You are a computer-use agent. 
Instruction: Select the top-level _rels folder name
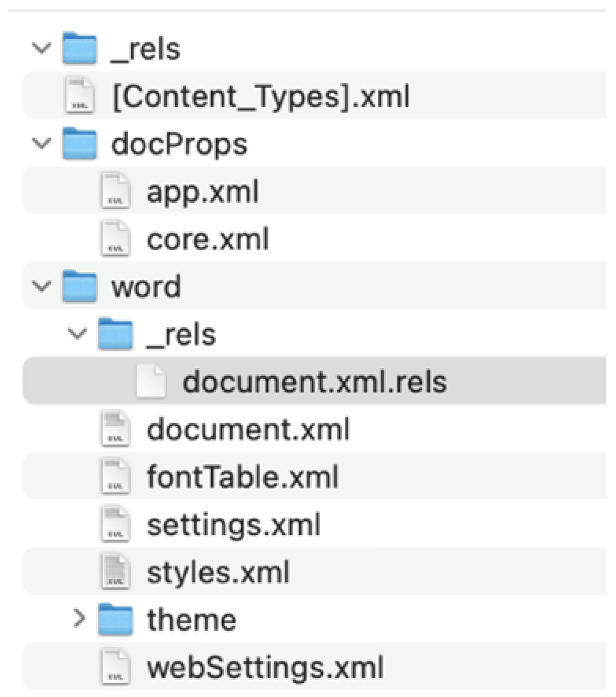point(146,49)
